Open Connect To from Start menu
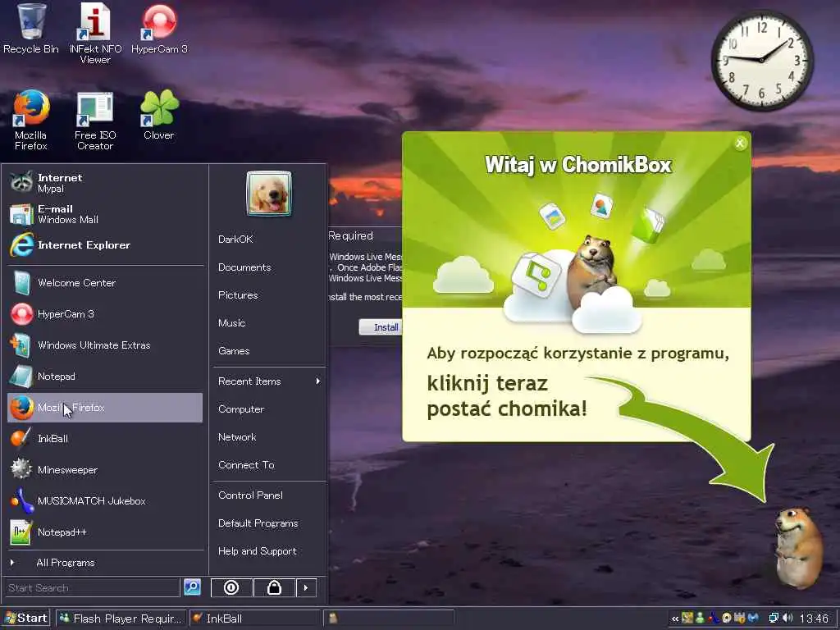The height and width of the screenshot is (630, 840). [268, 465]
